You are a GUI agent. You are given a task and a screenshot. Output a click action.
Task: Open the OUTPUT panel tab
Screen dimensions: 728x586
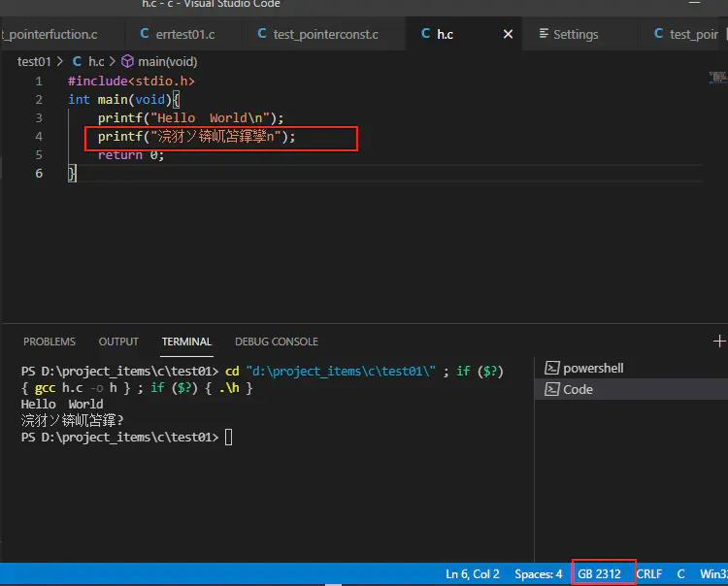pyautogui.click(x=118, y=342)
